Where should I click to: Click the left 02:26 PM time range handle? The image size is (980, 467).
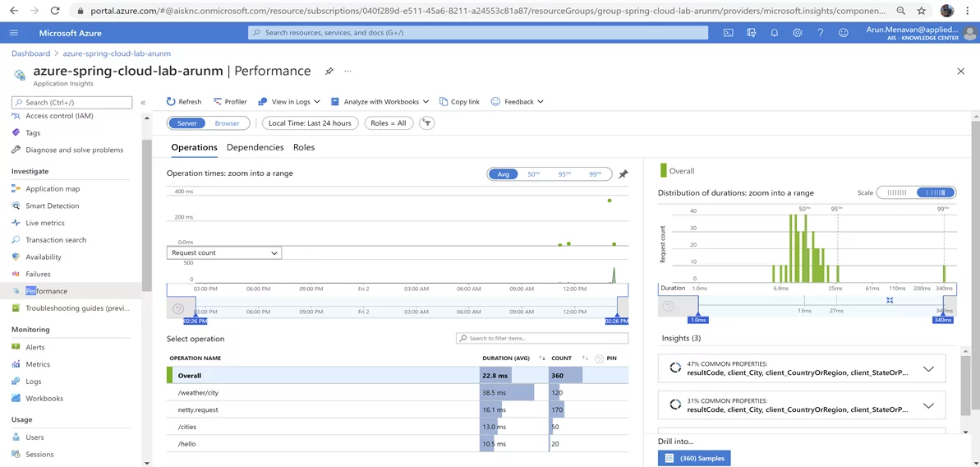click(195, 321)
